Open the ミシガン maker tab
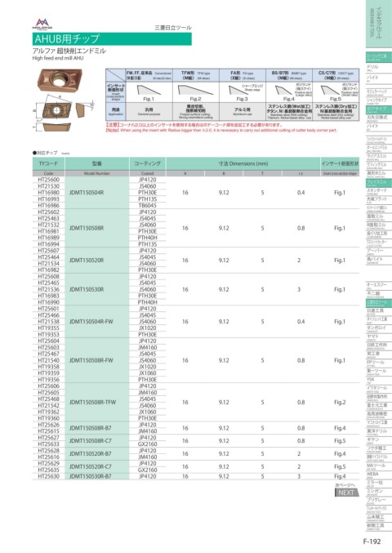The image size is (392, 553). tap(378, 492)
